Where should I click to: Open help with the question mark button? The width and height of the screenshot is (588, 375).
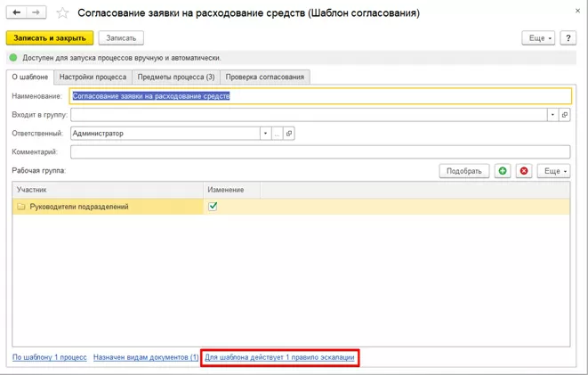(568, 38)
